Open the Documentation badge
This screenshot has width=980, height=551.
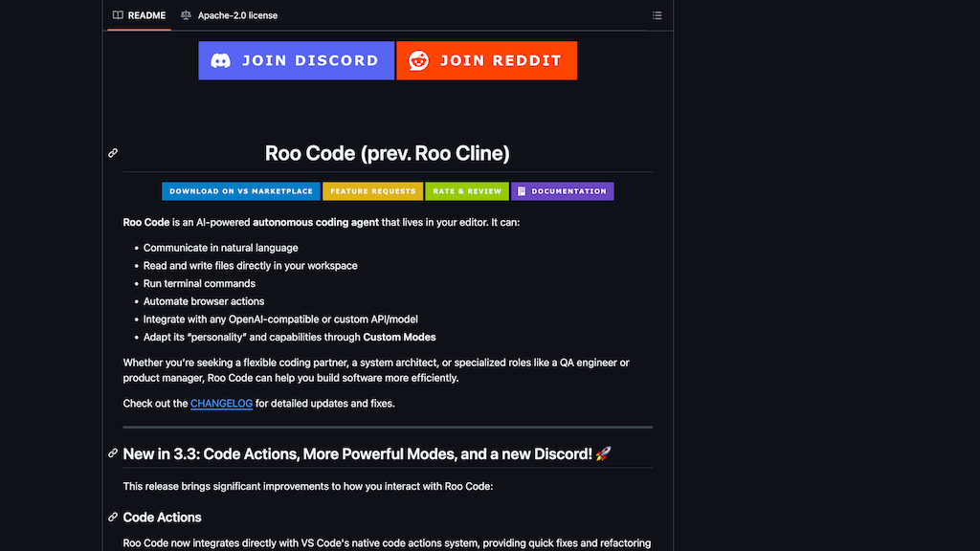tap(563, 191)
